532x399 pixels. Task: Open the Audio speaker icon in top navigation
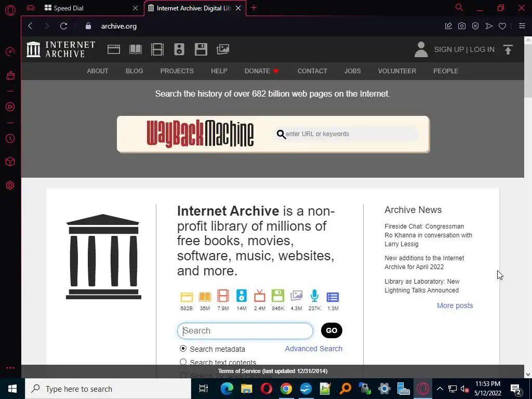pos(179,49)
